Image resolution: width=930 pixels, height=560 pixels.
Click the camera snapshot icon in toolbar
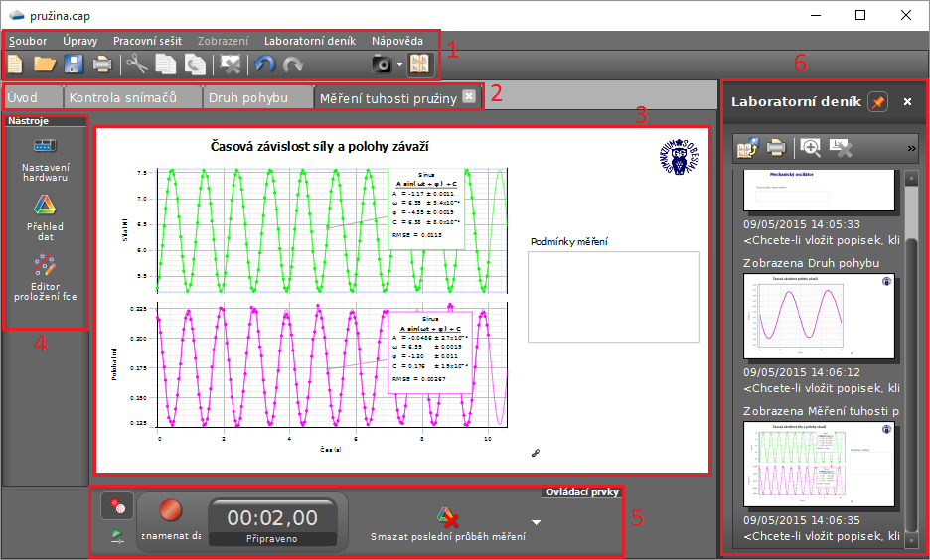[382, 65]
